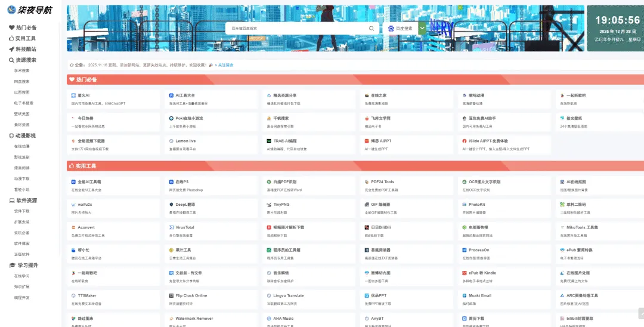Viewport: 644px width, 327px height.
Task: Open 在线动漫 in the sidebar
Action: point(22,146)
